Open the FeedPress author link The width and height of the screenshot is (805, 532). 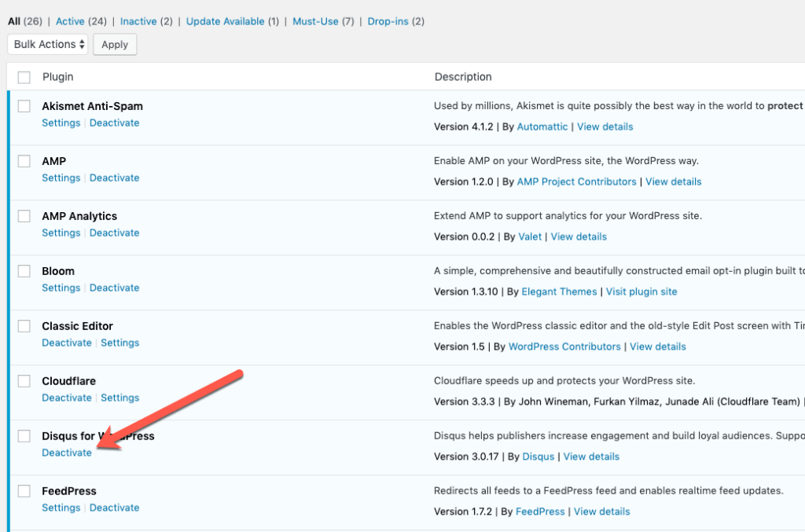pos(540,512)
